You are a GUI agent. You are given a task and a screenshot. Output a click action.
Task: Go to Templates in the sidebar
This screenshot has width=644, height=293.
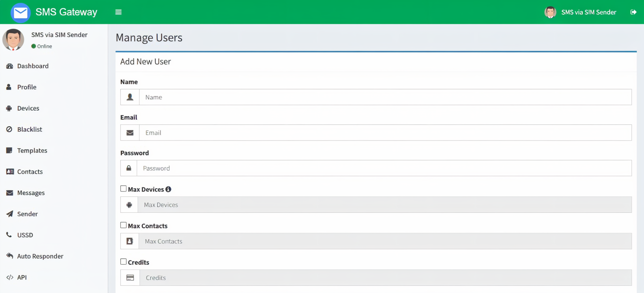pyautogui.click(x=32, y=150)
